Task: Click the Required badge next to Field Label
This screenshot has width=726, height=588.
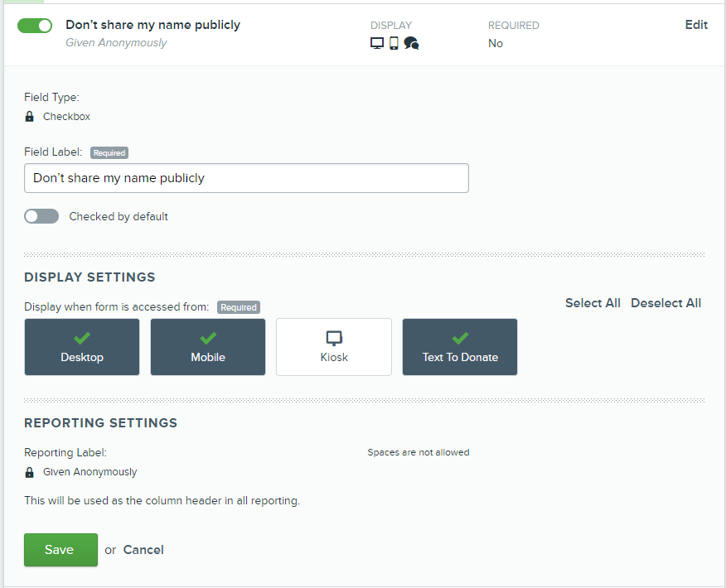Action: pyautogui.click(x=109, y=152)
